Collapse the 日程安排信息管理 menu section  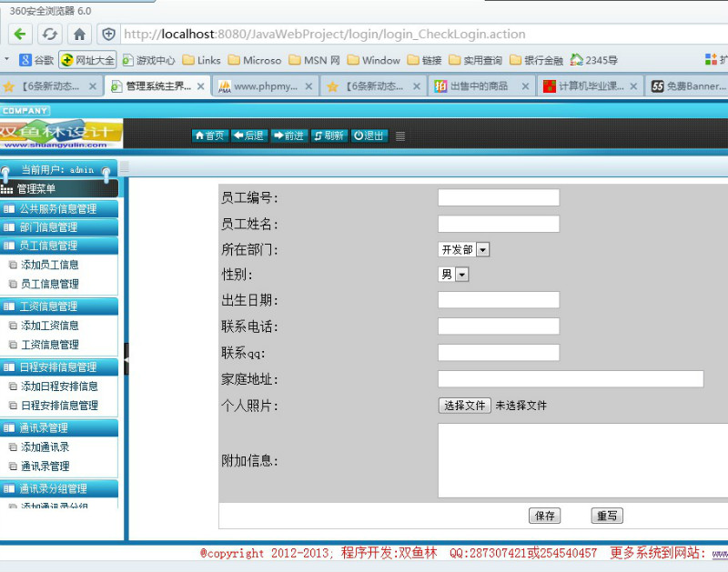[x=59, y=367]
